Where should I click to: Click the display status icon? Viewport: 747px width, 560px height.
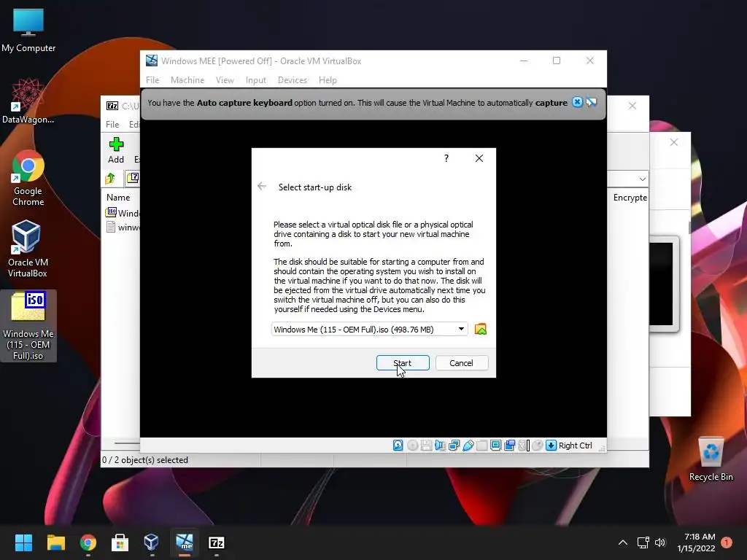pyautogui.click(x=495, y=446)
